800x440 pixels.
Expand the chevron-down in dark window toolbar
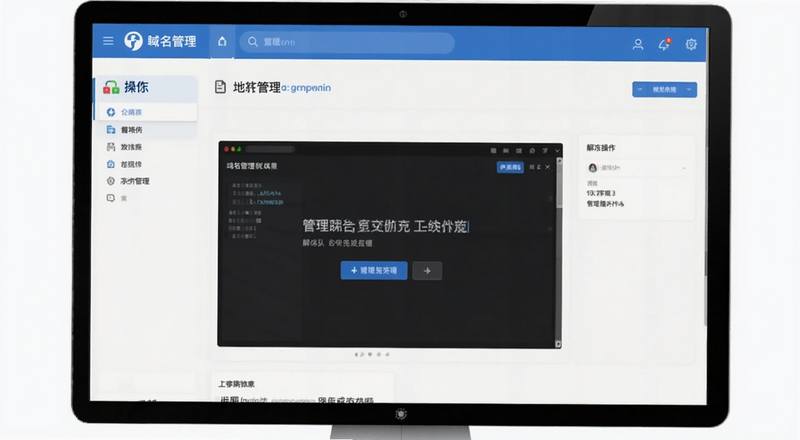557,151
